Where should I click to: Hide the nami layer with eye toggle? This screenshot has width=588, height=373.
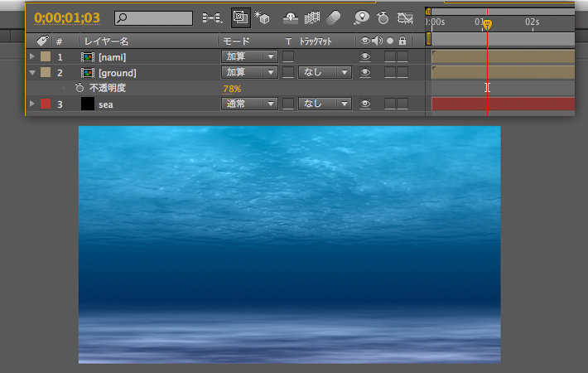365,56
